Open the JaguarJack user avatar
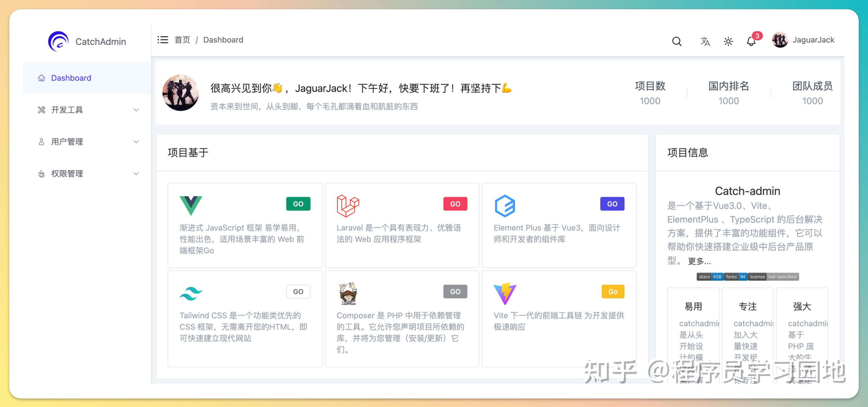Viewport: 868px width, 407px height. click(780, 40)
